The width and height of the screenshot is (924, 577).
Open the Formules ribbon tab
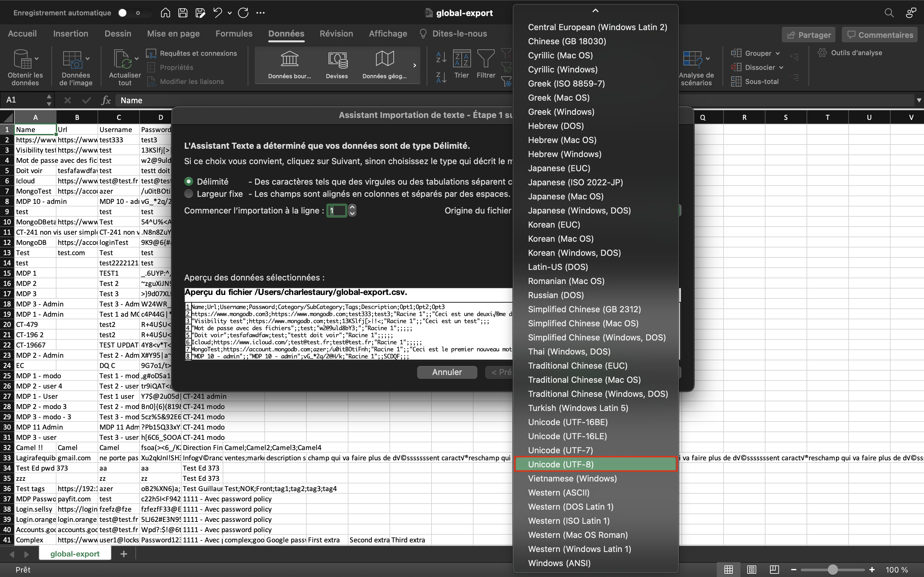point(234,34)
